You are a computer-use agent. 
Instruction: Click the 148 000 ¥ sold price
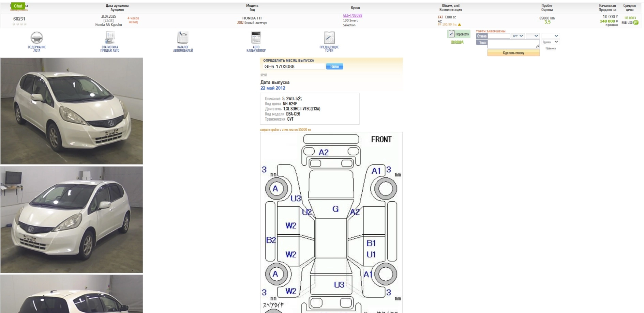(609, 21)
